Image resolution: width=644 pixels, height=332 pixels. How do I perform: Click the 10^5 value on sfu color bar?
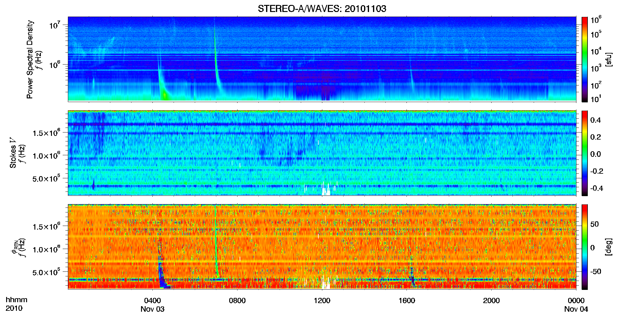(x=596, y=34)
